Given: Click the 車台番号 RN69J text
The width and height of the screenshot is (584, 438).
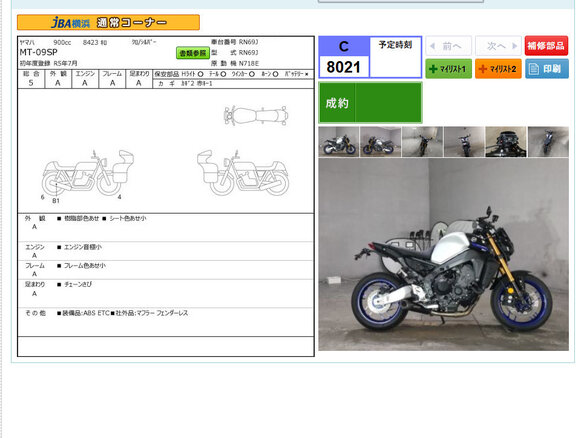Looking at the screenshot, I should click(x=235, y=42).
